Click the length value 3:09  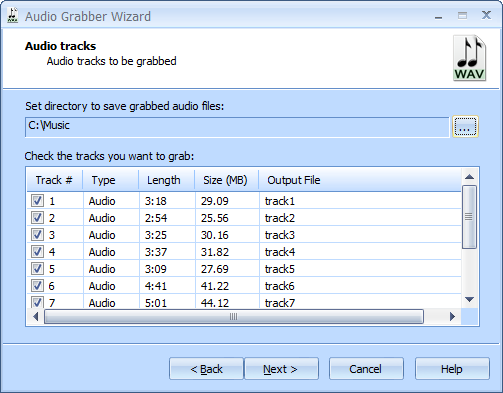156,269
